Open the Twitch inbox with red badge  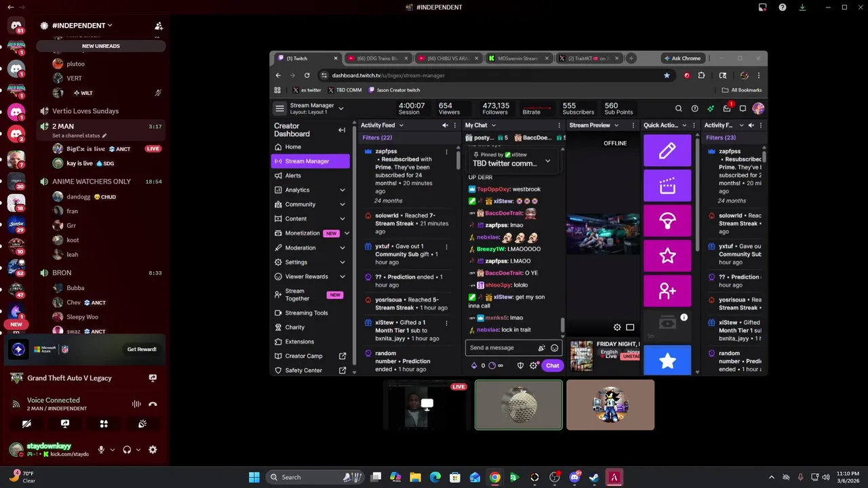(727, 108)
